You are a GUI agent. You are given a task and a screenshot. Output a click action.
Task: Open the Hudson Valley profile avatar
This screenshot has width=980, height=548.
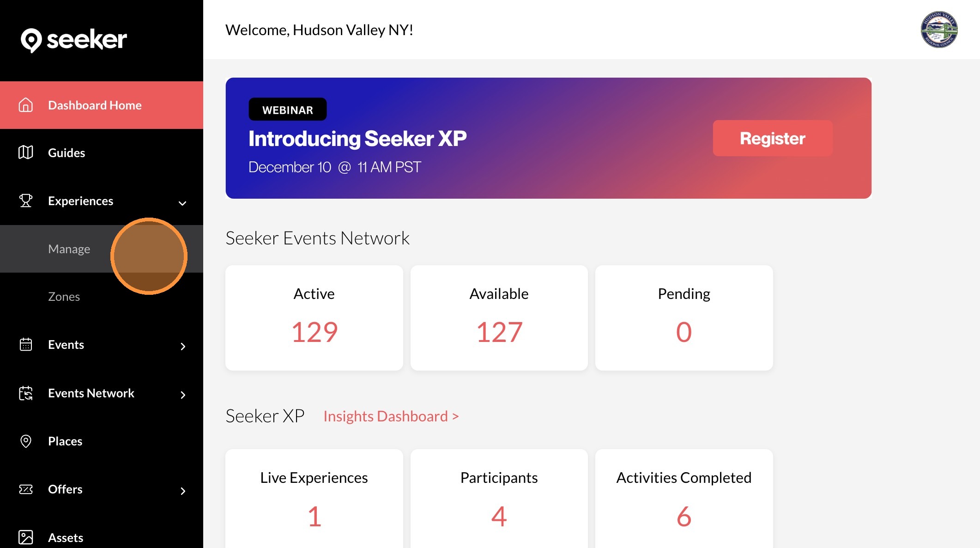coord(939,30)
